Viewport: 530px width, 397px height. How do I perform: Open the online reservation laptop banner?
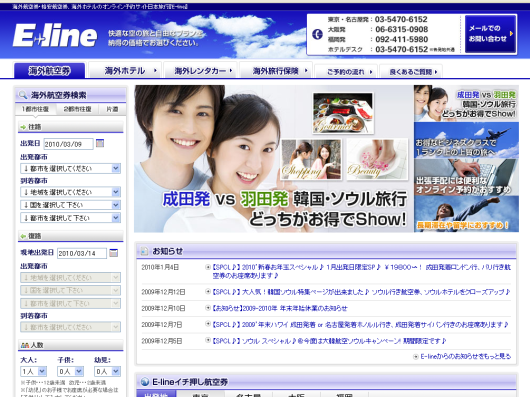466,177
